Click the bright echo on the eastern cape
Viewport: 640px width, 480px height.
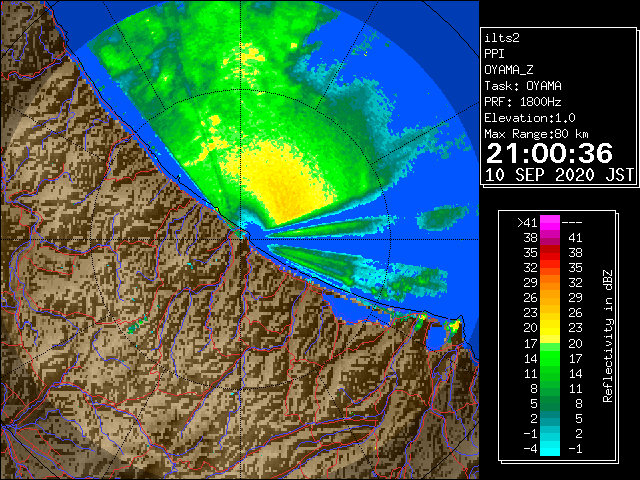(452, 327)
